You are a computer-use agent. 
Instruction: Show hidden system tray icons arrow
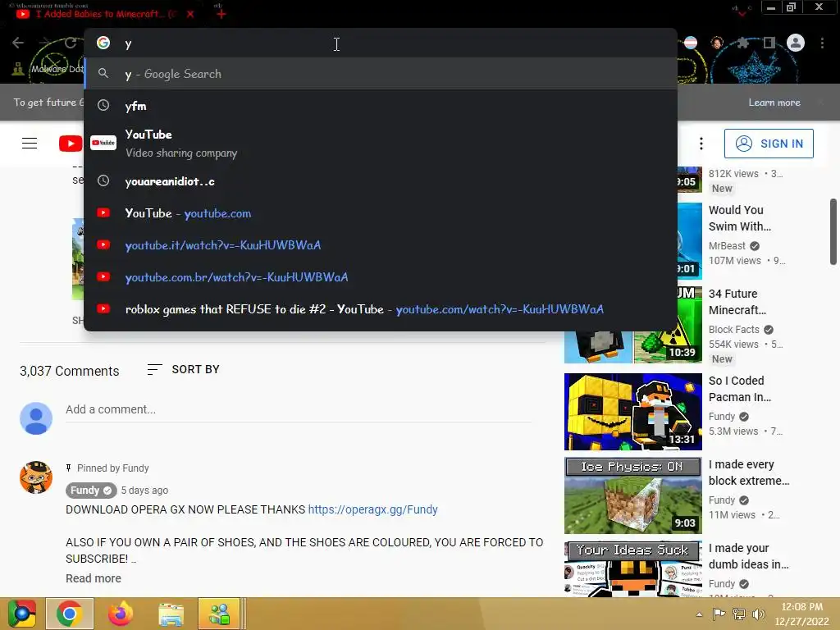click(699, 614)
